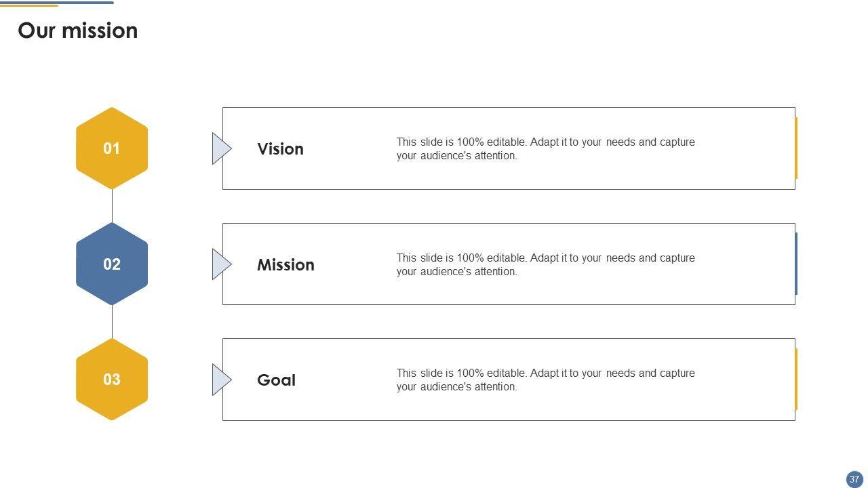
Task: Select the description text in the Mission box
Action: (545, 265)
